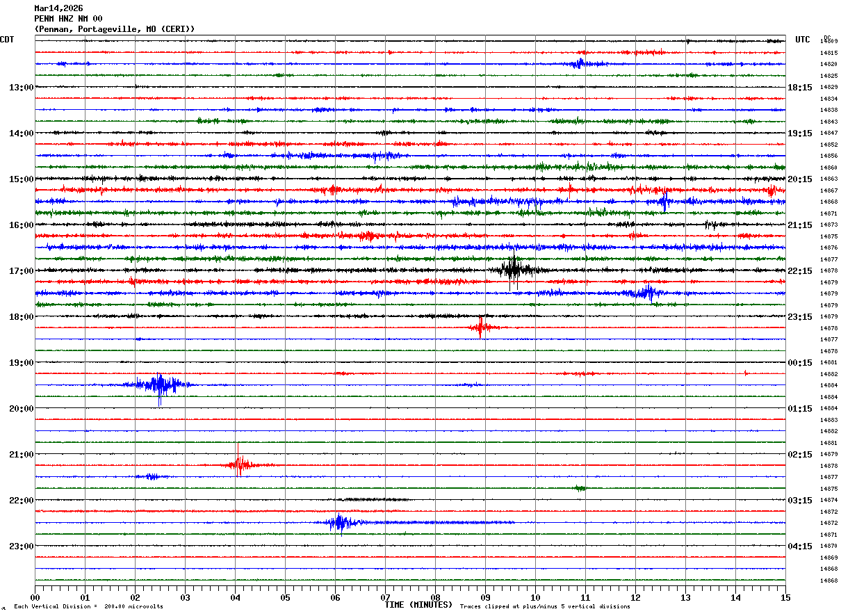Click the DC offset value 14838

(x=828, y=110)
